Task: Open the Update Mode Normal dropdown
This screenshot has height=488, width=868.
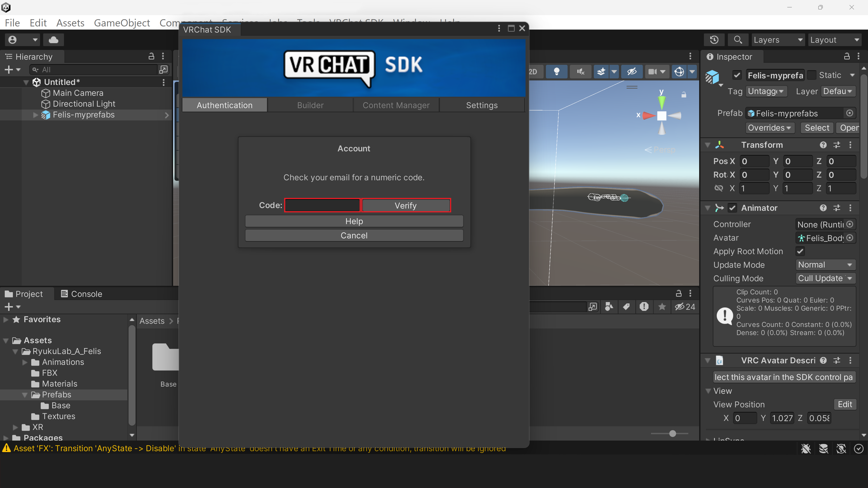Action: 825,265
